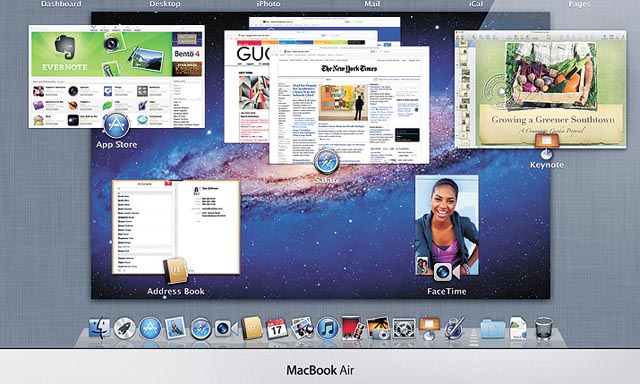Viewport: 640px width, 384px height.
Task: Click the Address Book dock icon
Action: coord(252,328)
